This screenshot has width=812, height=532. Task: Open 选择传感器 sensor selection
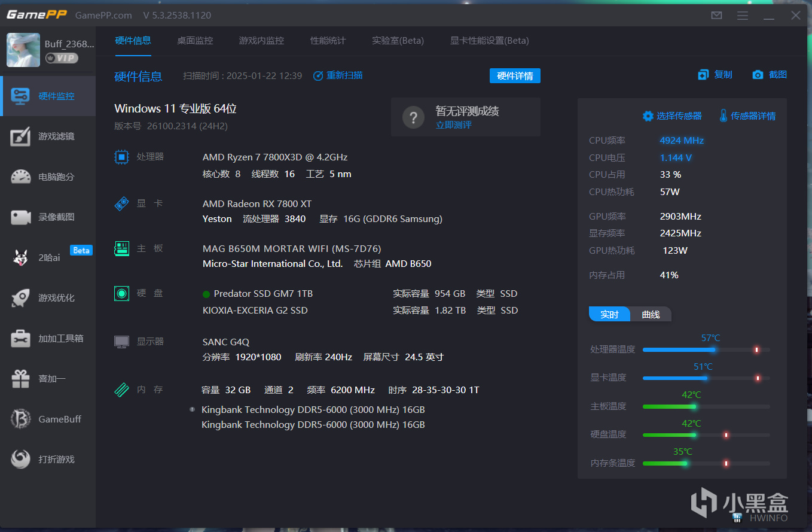coord(672,116)
